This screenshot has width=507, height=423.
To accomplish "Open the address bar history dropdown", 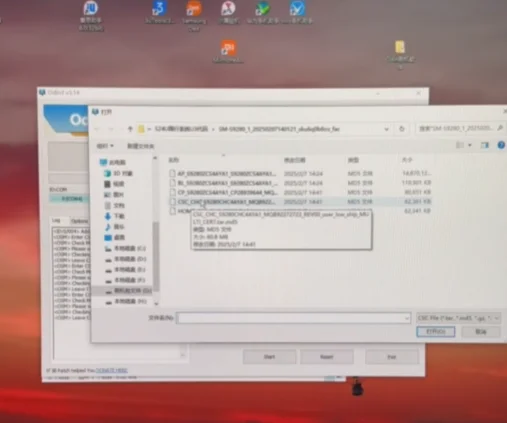I will pyautogui.click(x=387, y=129).
